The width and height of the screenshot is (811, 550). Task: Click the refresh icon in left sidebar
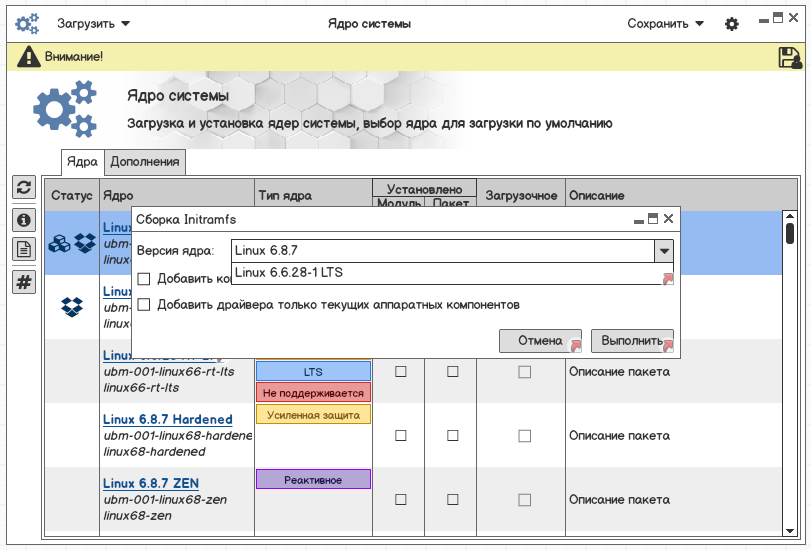tap(24, 187)
